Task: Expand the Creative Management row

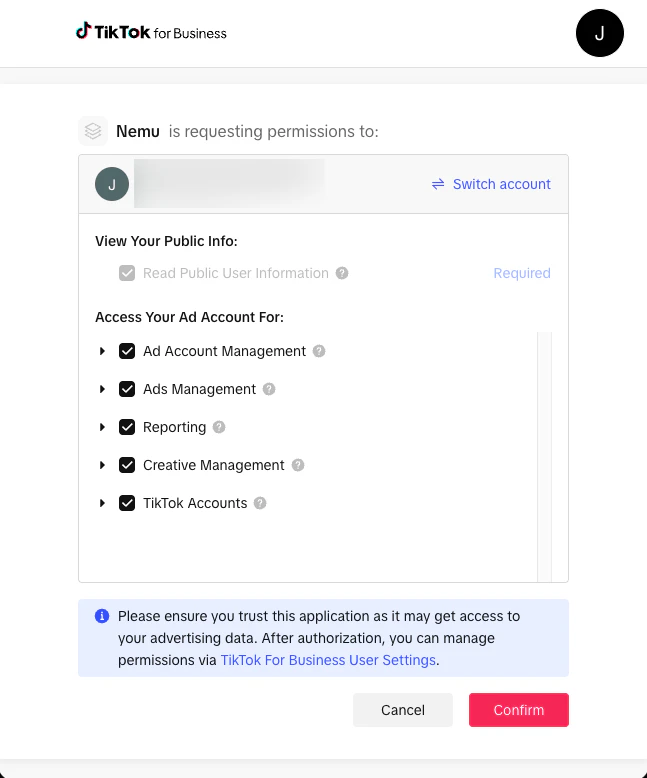Action: click(x=102, y=465)
